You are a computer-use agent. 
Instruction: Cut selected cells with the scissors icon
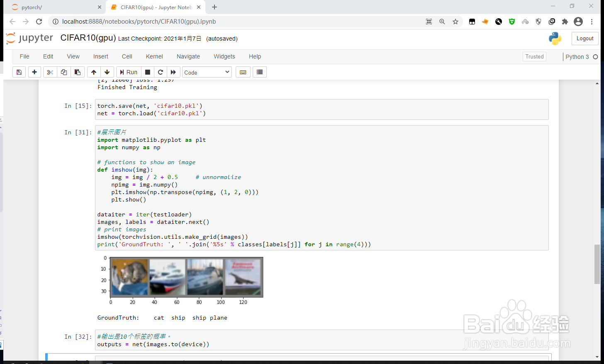tap(50, 72)
